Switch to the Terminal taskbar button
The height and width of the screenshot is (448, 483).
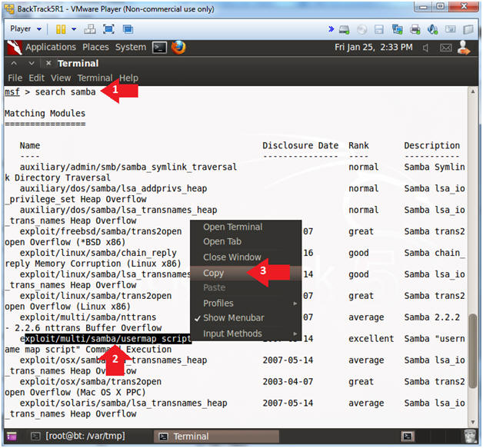(x=217, y=436)
